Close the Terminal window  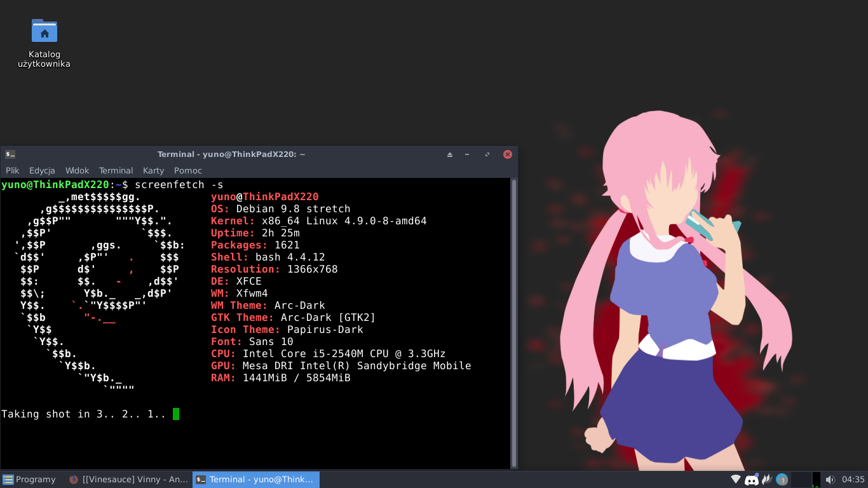point(508,154)
